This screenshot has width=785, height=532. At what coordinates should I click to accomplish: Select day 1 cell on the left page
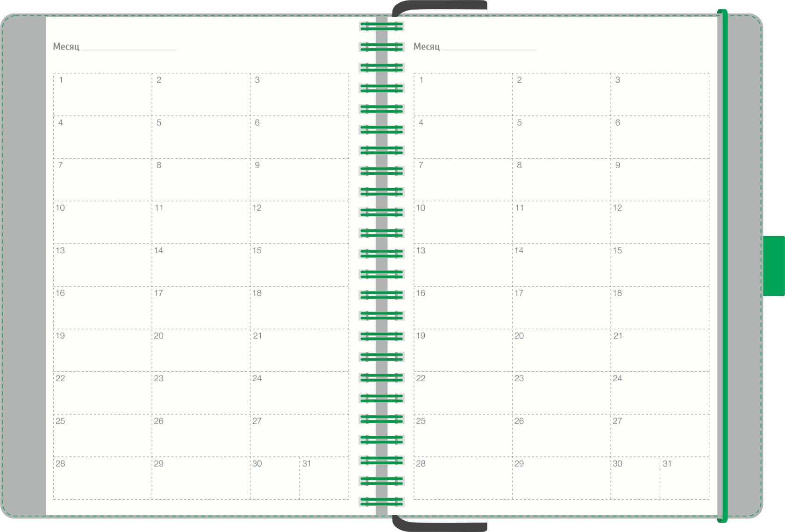(103, 94)
